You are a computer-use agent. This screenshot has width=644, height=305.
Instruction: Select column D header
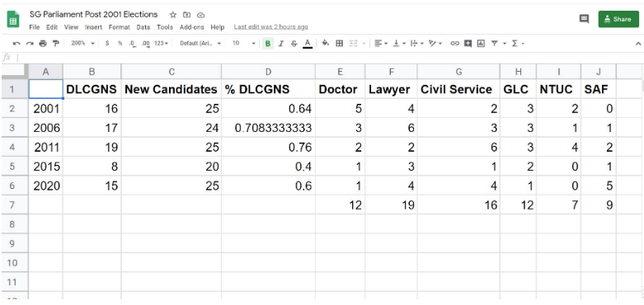point(268,72)
